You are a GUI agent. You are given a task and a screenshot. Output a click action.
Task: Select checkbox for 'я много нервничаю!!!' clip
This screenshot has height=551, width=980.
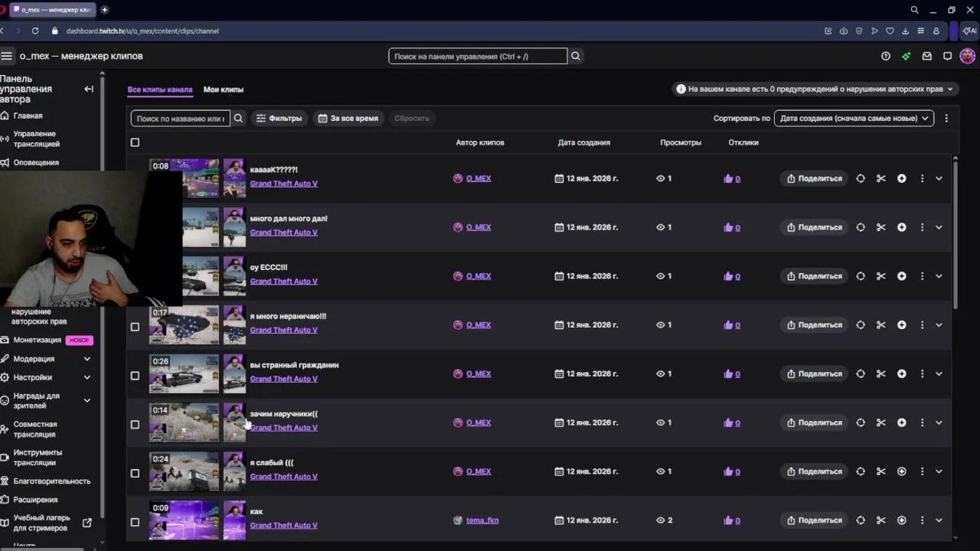pos(135,327)
